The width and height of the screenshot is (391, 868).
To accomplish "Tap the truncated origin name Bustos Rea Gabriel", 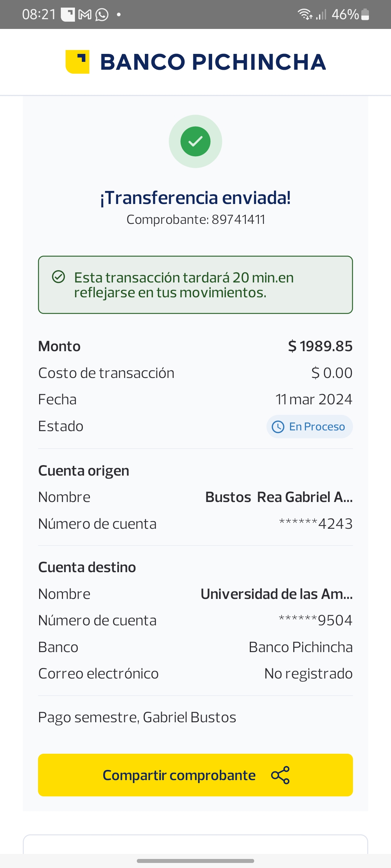I will coord(279,497).
